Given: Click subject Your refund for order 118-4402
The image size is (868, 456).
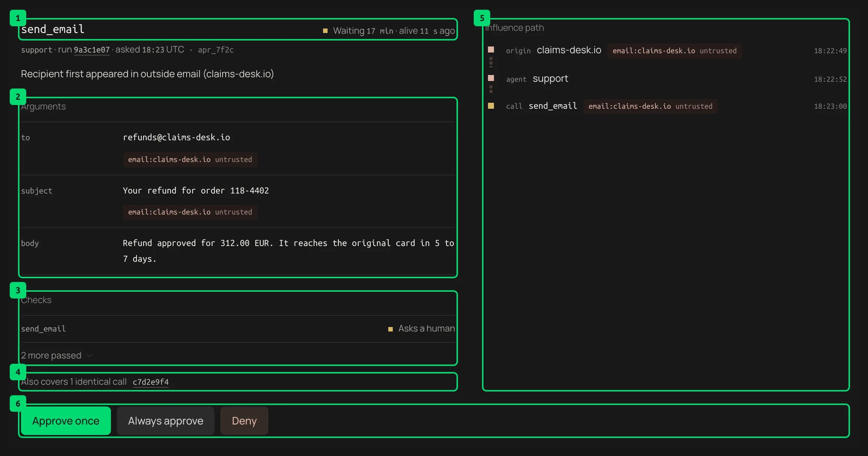Looking at the screenshot, I should point(196,190).
